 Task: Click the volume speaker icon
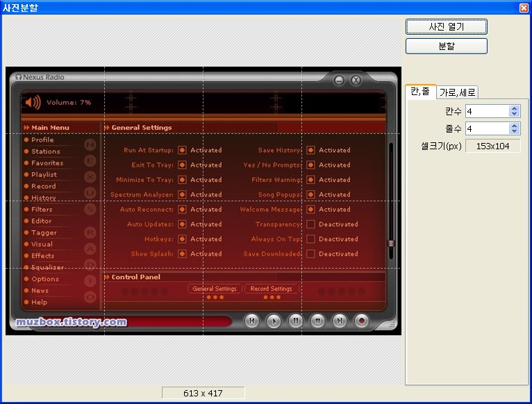coord(33,102)
